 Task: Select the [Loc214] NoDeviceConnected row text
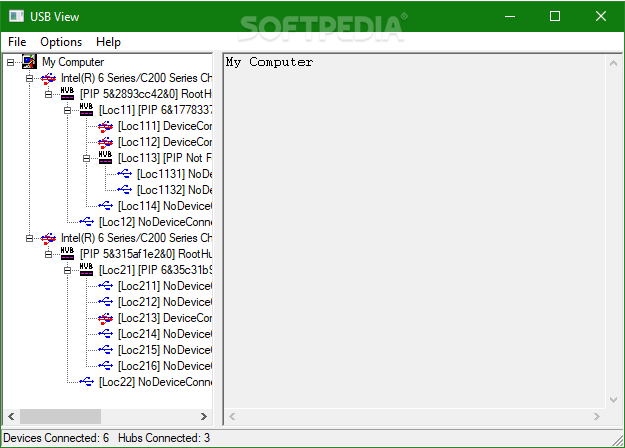[165, 334]
